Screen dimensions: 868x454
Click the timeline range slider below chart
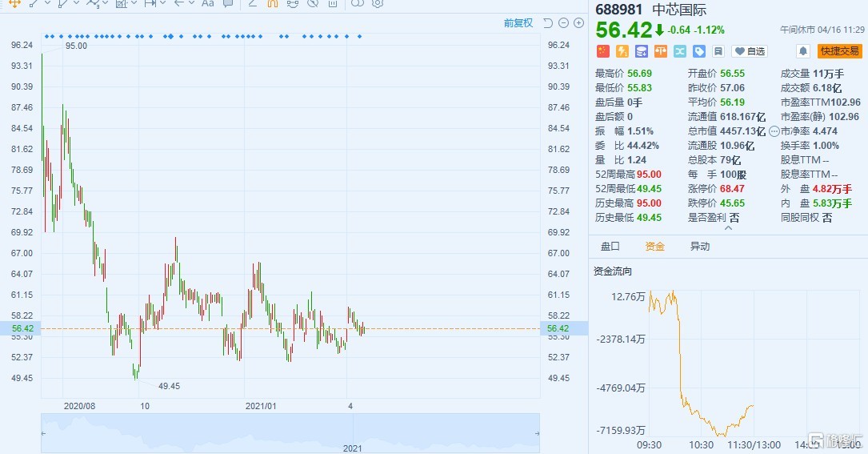coord(290,433)
